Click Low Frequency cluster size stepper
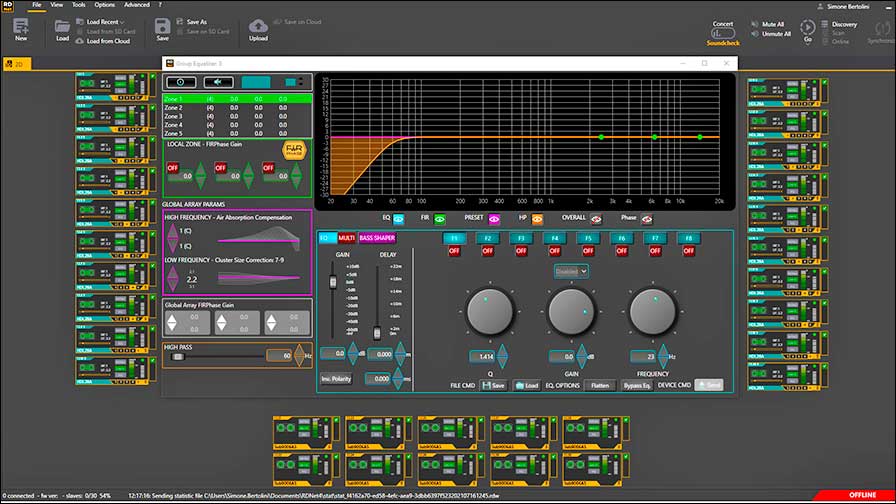Viewport: 896px width, 504px height. coord(173,279)
